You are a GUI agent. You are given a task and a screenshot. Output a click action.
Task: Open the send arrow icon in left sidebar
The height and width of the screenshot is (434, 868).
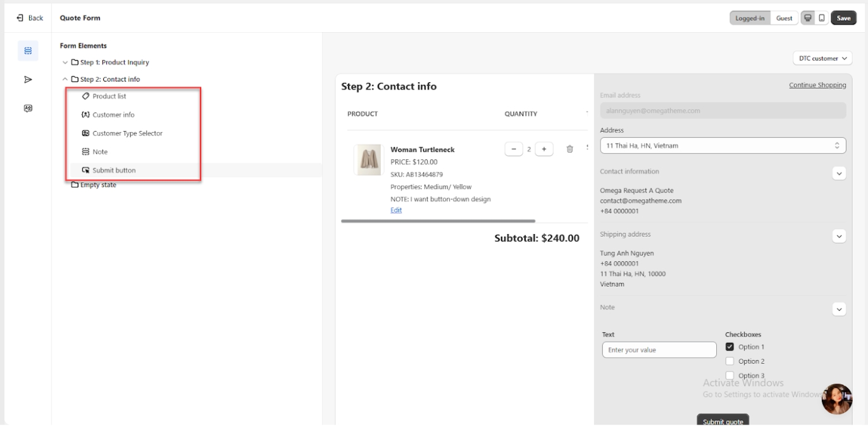(x=28, y=80)
